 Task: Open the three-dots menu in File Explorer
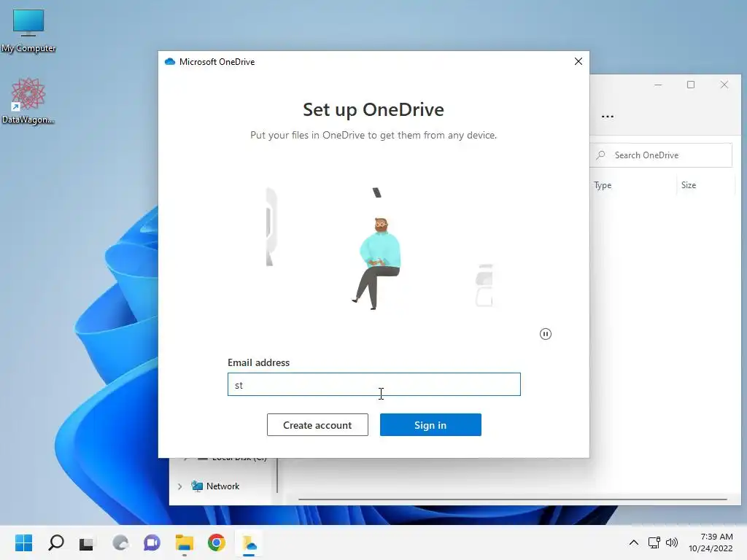[608, 116]
